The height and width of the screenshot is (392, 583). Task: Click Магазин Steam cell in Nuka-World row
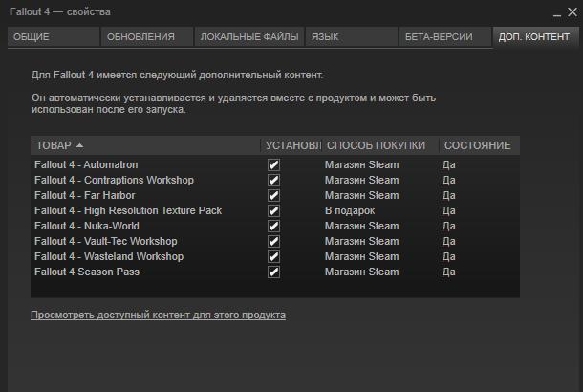(x=362, y=227)
